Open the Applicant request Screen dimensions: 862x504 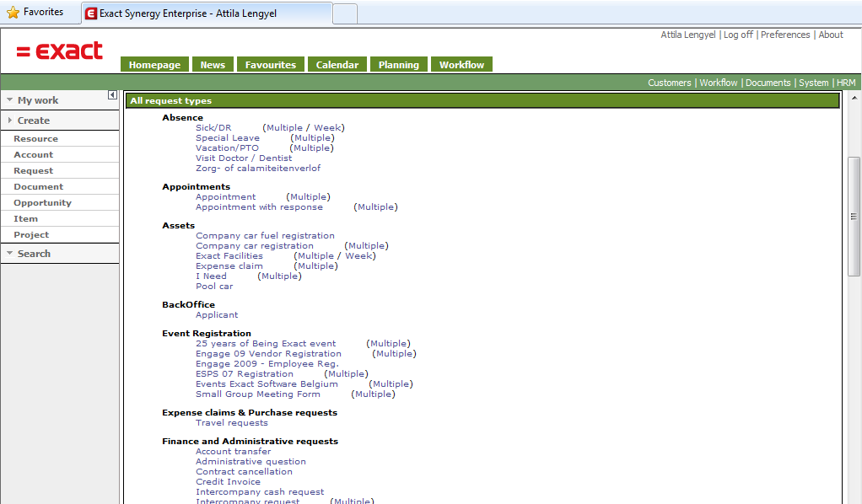coord(217,315)
